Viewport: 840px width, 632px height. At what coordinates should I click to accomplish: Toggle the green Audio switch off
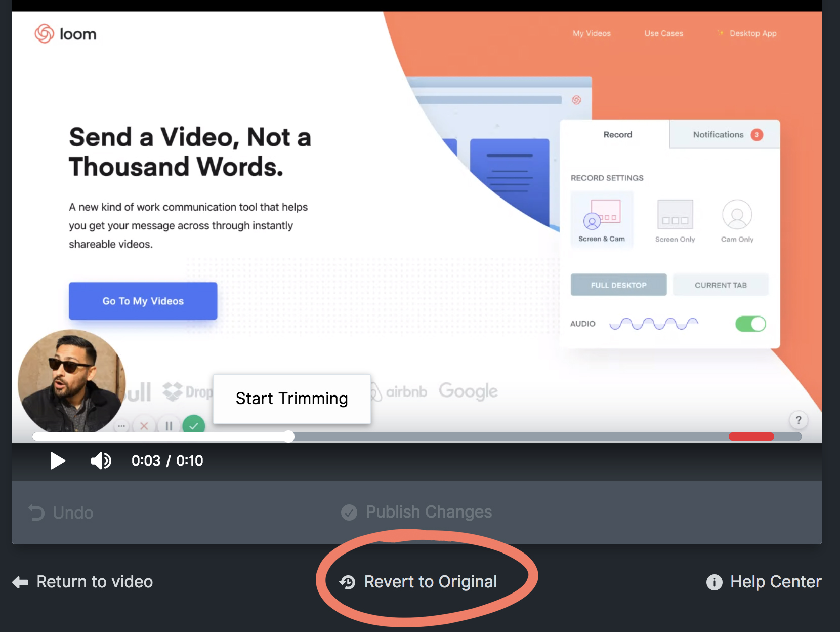pyautogui.click(x=750, y=324)
